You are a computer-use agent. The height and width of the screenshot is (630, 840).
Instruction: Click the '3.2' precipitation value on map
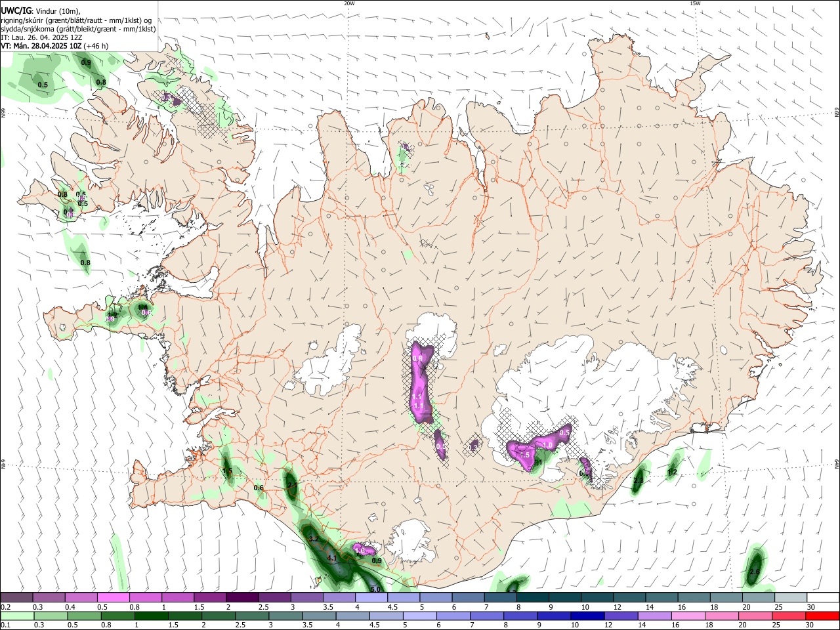314,539
